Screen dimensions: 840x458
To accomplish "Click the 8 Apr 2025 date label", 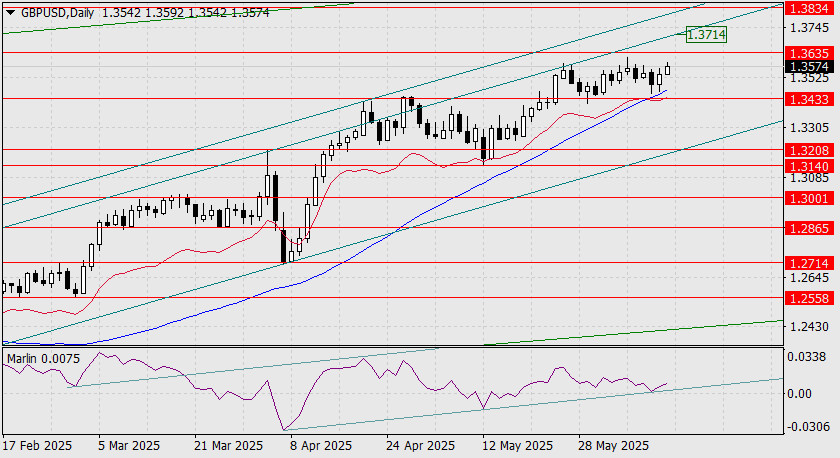I will pyautogui.click(x=321, y=446).
